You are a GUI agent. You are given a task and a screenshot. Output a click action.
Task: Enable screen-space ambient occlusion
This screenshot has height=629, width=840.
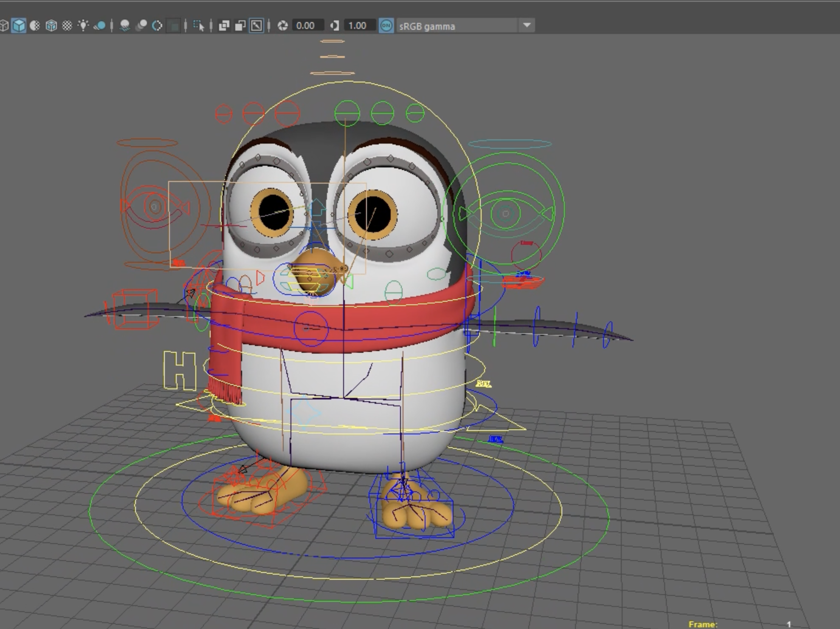click(101, 25)
